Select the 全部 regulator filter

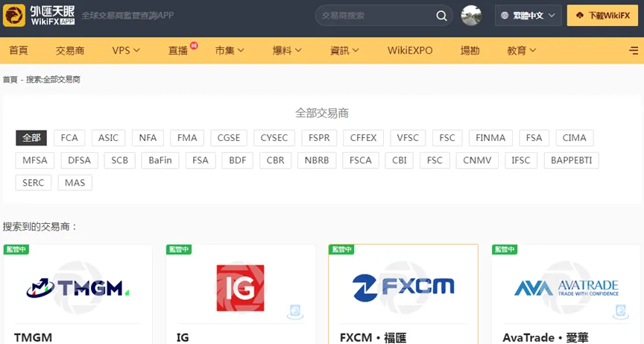(x=31, y=138)
